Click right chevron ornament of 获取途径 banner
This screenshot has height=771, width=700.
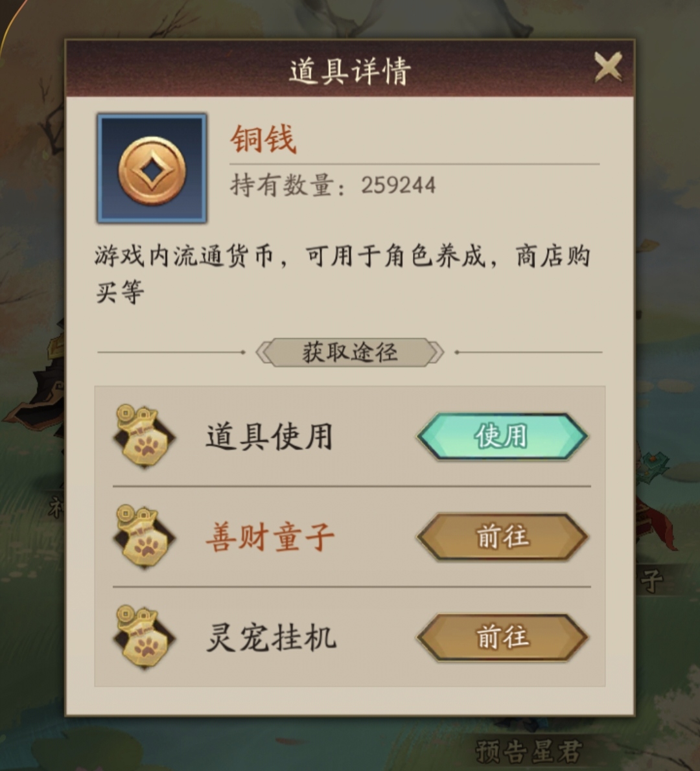(x=436, y=352)
